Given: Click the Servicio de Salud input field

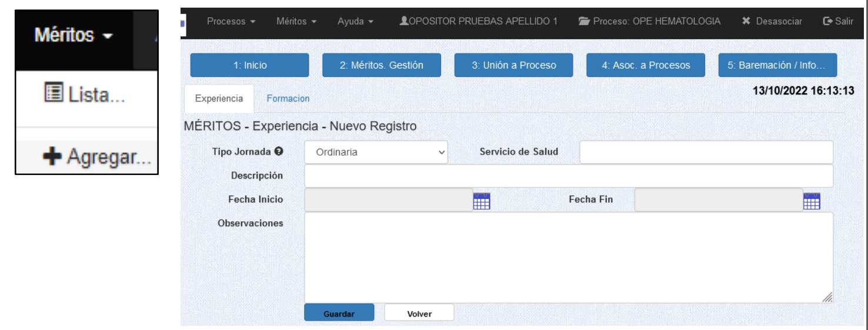Looking at the screenshot, I should [706, 152].
